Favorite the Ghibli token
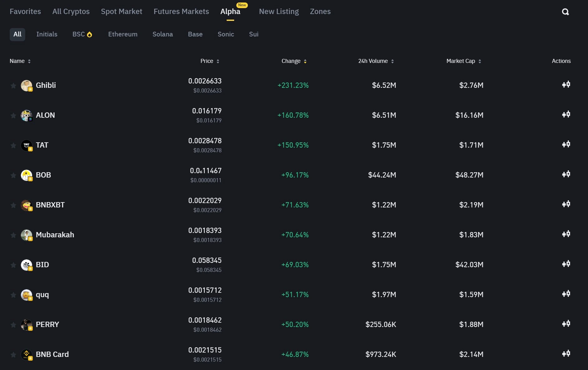 (13, 85)
